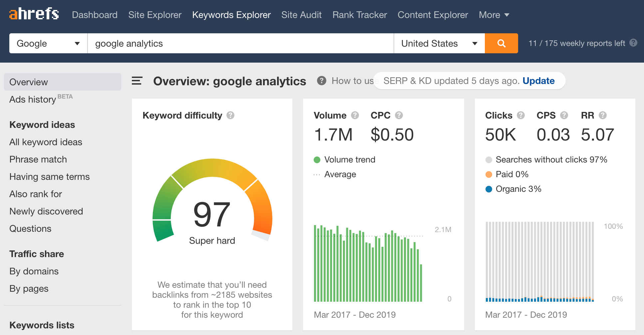This screenshot has height=335, width=644.
Task: Click help icon beside weekly reports left
Action: [634, 43]
